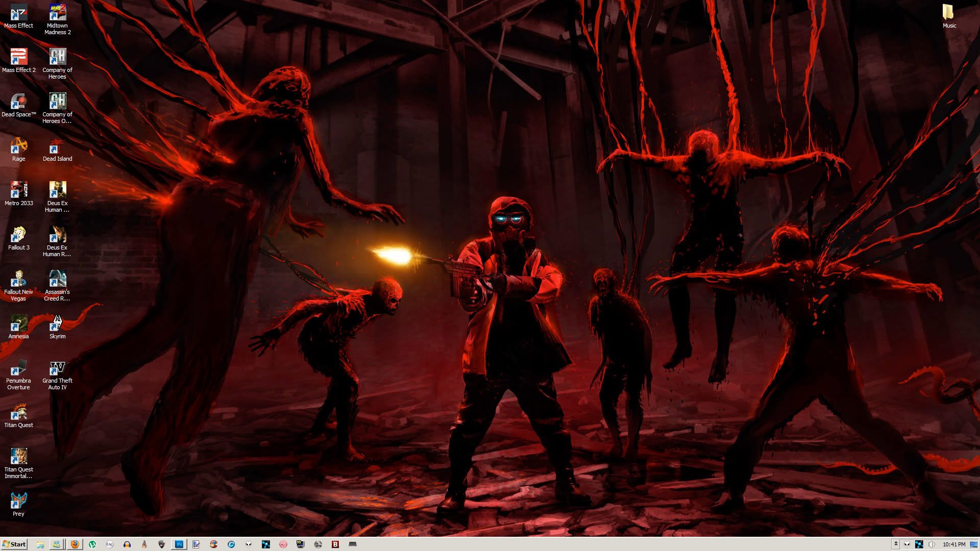Open the volume speaker tray icon
Viewport: 980px width, 551px height.
[x=932, y=544]
